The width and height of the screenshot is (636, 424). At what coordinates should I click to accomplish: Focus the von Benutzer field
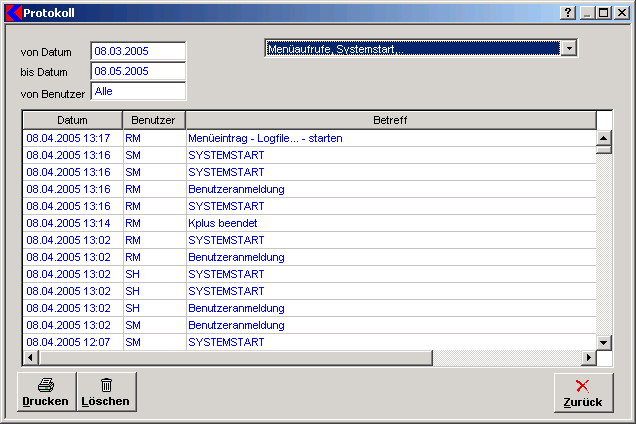click(x=138, y=91)
